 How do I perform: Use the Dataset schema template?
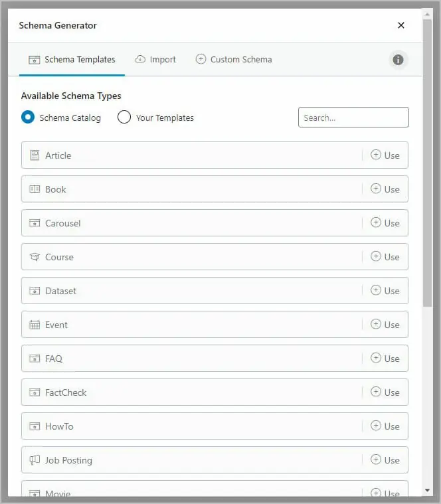coord(385,291)
